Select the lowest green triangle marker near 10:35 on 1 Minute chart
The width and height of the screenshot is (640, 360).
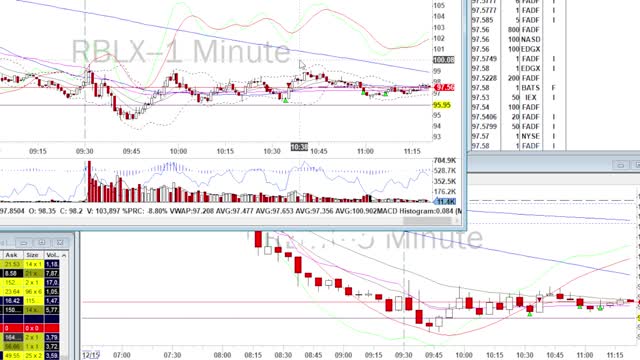click(286, 100)
